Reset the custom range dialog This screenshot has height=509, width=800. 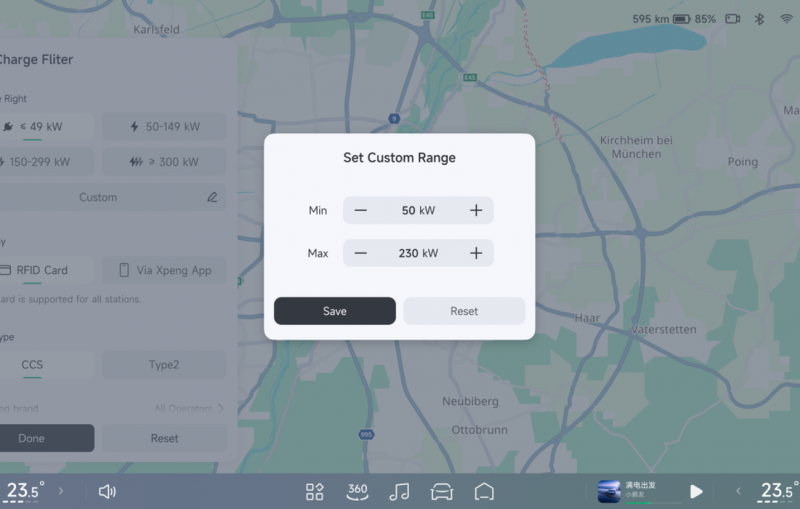(464, 311)
